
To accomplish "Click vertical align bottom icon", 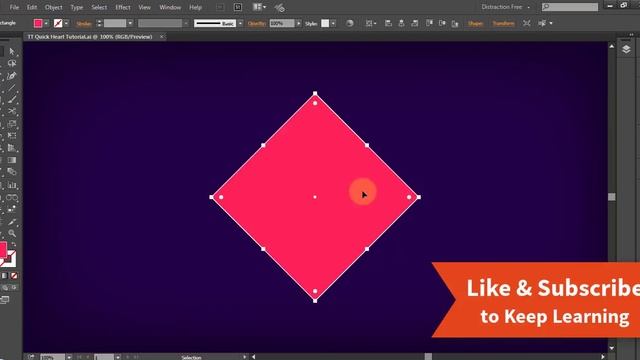I will pyautogui.click(x=455, y=24).
